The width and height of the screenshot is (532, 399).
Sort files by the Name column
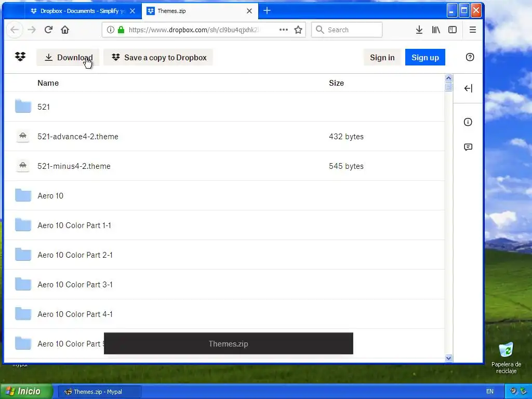click(48, 83)
